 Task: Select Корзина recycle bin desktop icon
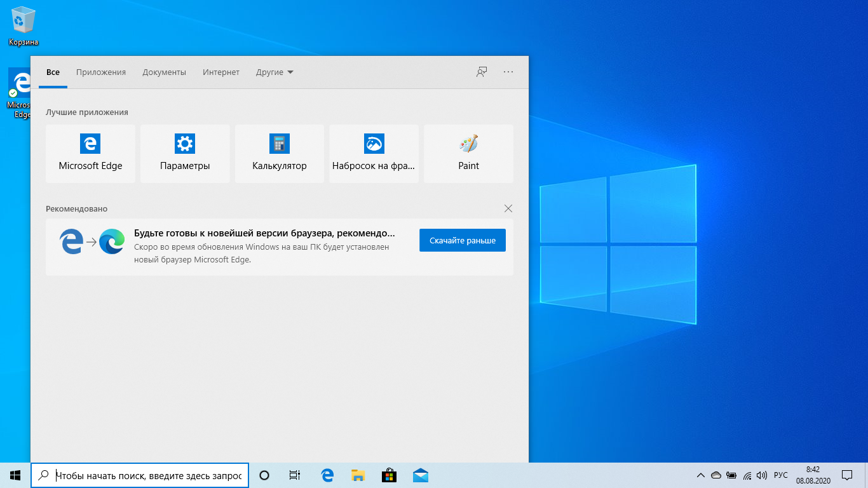click(24, 26)
